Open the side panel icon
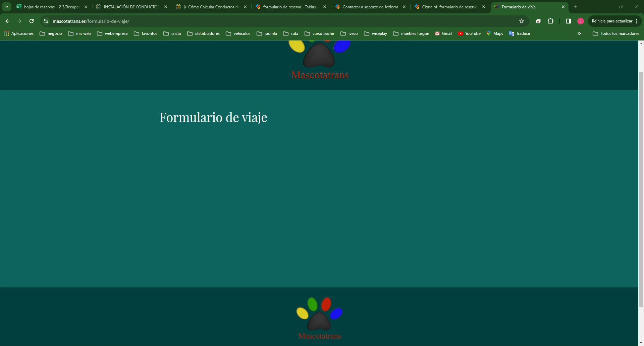 pos(569,21)
